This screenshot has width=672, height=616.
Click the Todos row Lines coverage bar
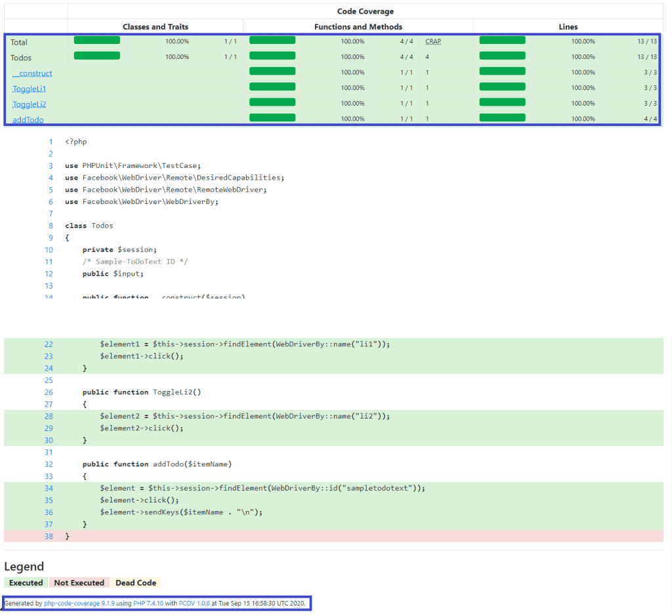coord(503,56)
